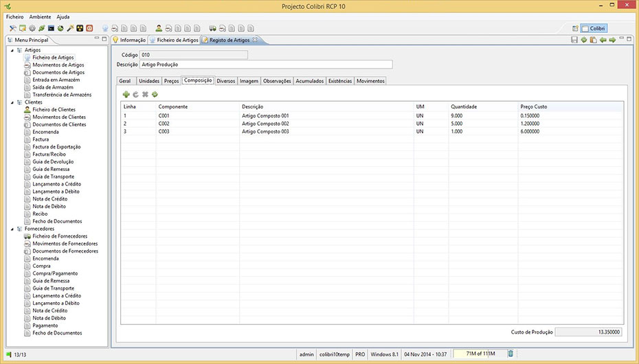Open the Ambiente menu
639x364 pixels.
click(x=40, y=16)
